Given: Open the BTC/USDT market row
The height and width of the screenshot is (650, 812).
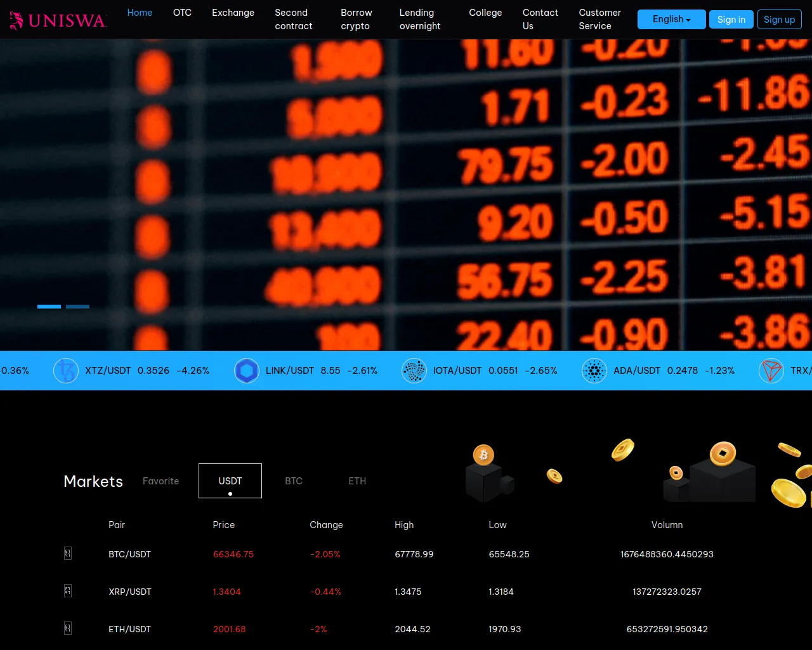Looking at the screenshot, I should [406, 554].
